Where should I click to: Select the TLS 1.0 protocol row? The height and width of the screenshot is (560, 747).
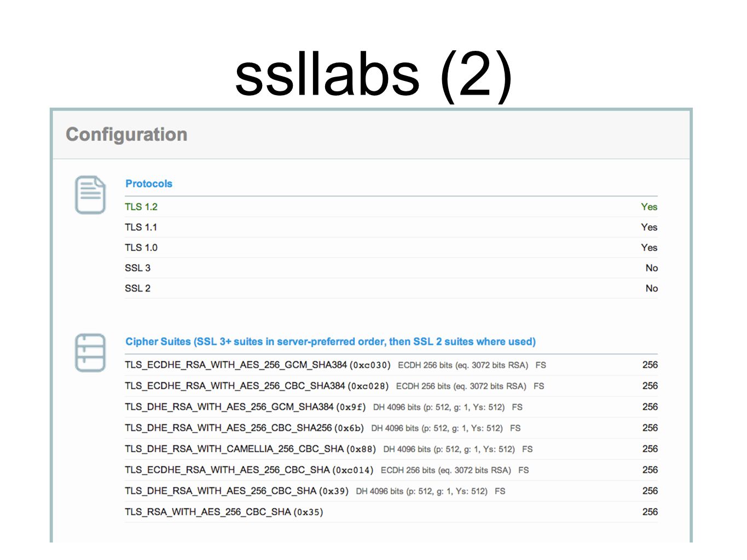tap(391, 248)
